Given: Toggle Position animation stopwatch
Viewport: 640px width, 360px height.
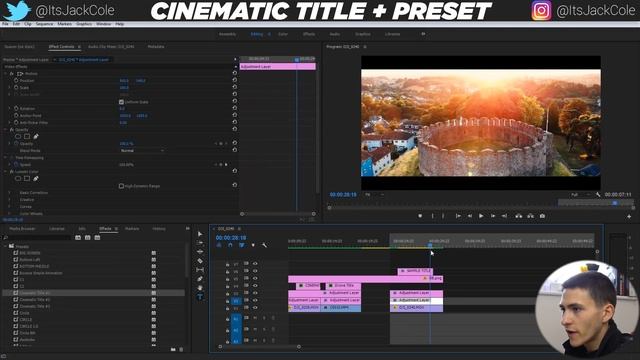Looking at the screenshot, I should pos(16,80).
